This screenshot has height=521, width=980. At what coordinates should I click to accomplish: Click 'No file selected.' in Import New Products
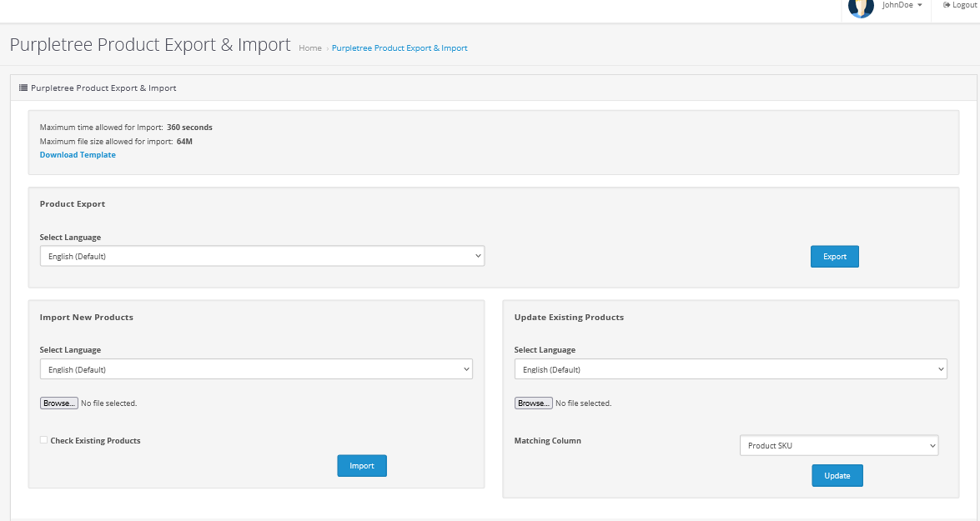(108, 403)
